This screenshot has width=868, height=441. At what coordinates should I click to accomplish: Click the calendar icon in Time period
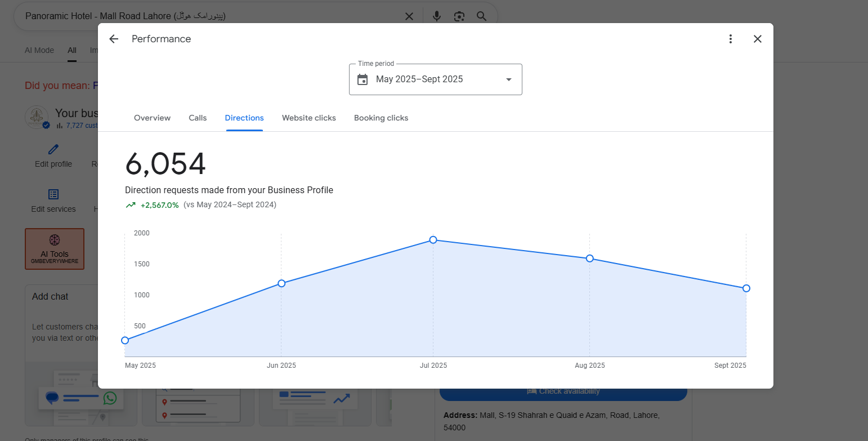[x=363, y=79]
